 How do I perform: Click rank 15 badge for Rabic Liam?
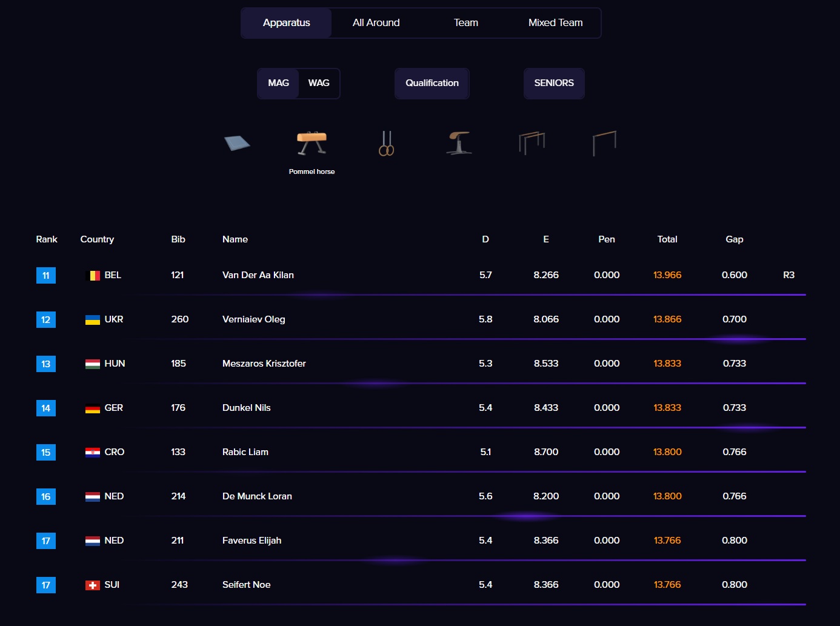46,453
